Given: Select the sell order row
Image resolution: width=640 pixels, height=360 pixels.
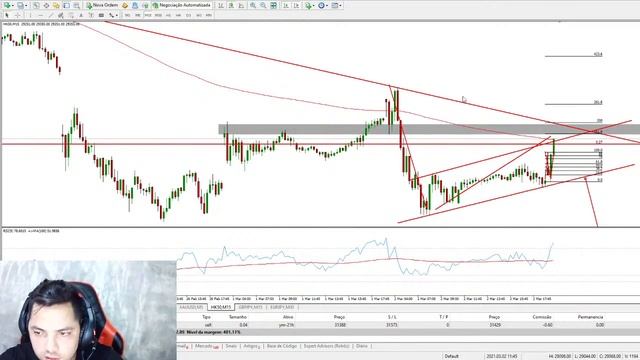Looking at the screenshot, I should click(x=408, y=325).
